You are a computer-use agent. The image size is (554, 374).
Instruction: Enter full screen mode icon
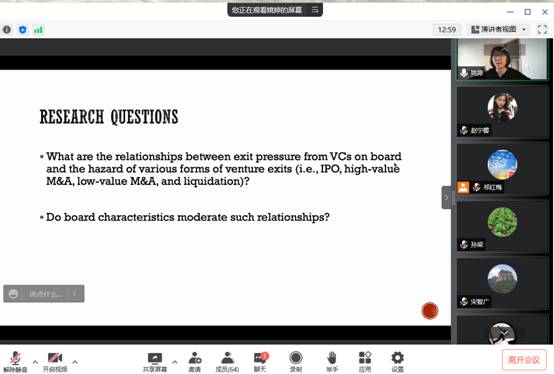coord(542,29)
